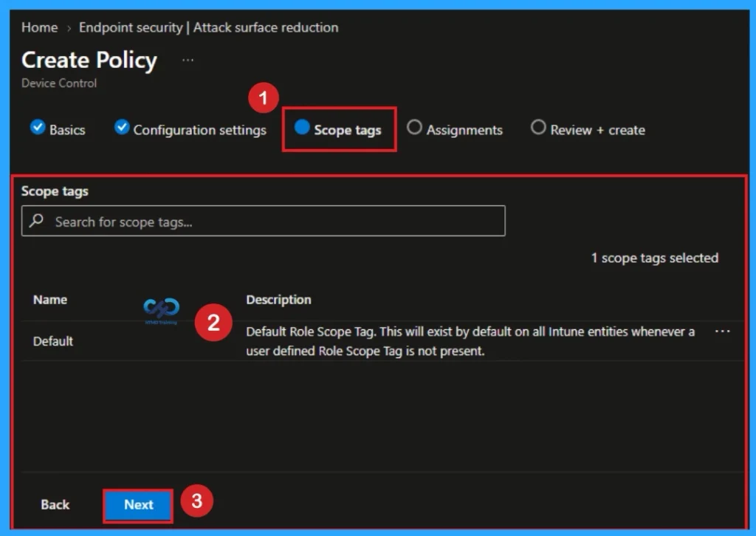The height and width of the screenshot is (536, 756).
Task: Switch to the Basics step tab
Action: (58, 129)
